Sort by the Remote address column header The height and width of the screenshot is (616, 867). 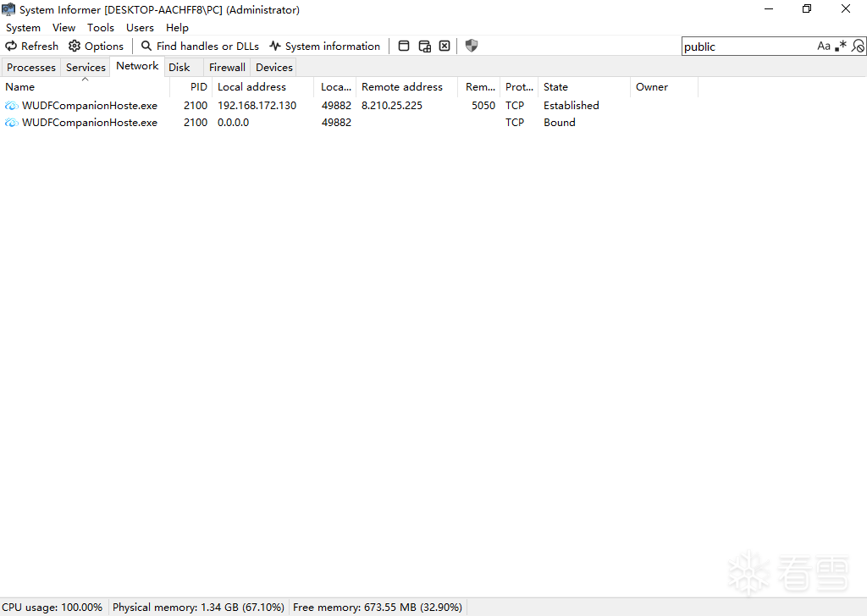[402, 87]
